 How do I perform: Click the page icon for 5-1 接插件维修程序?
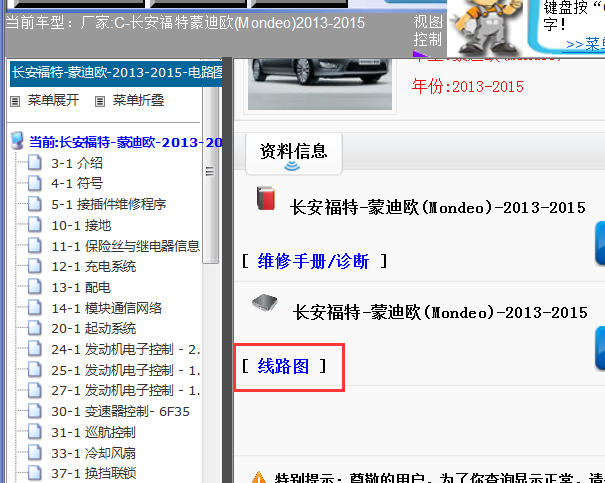click(35, 204)
